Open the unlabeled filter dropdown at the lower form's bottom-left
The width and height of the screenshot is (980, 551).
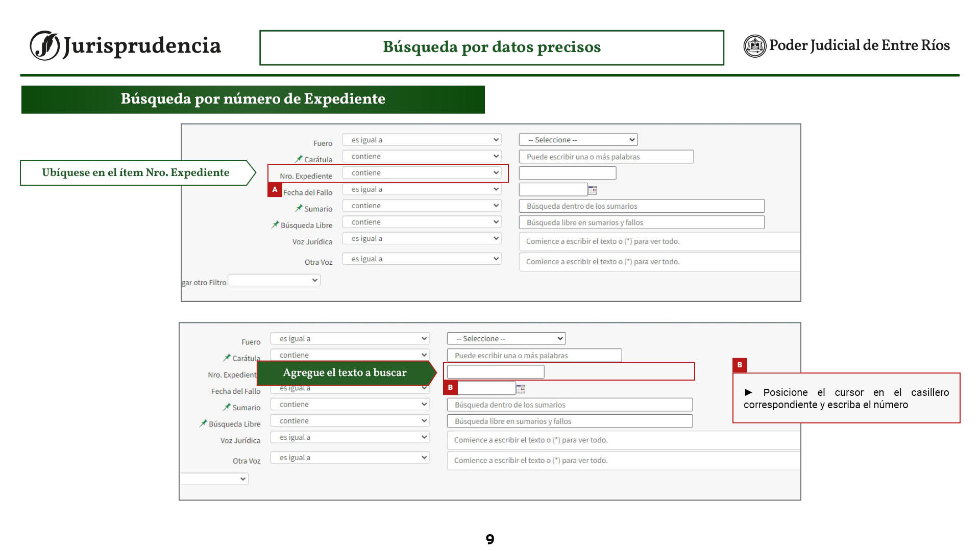click(x=214, y=479)
